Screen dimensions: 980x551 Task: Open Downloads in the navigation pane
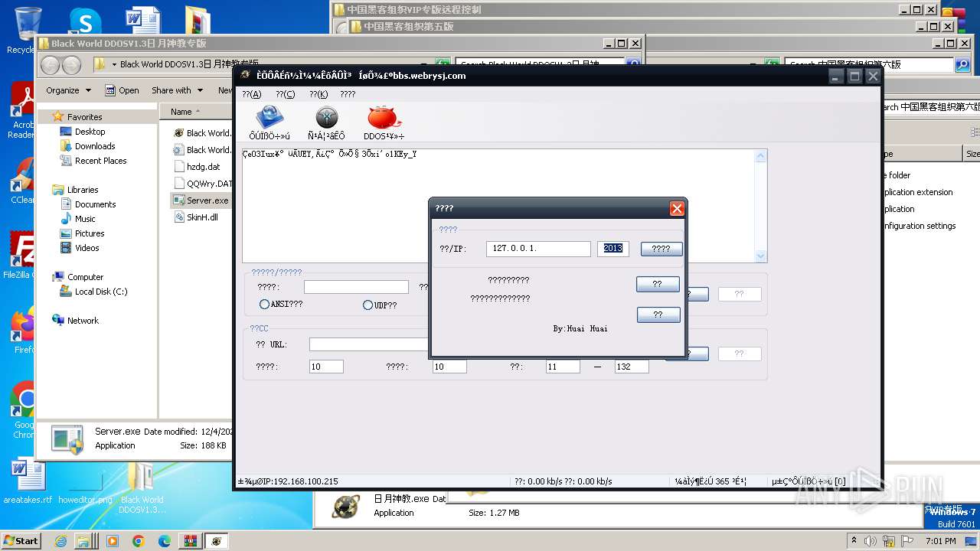click(x=95, y=146)
